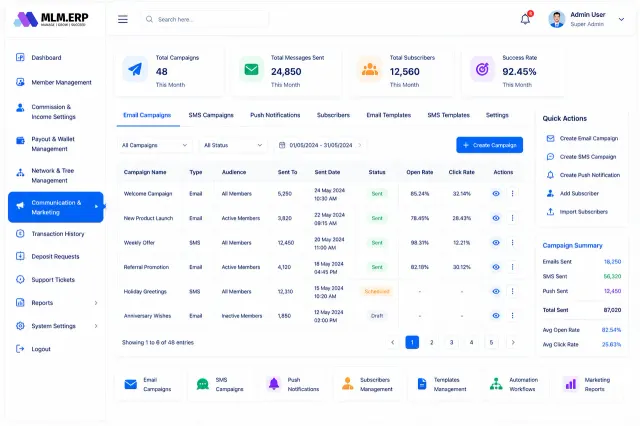The height and width of the screenshot is (426, 640).
Task: View the Weekly Offer campaign eye icon
Action: tap(496, 242)
